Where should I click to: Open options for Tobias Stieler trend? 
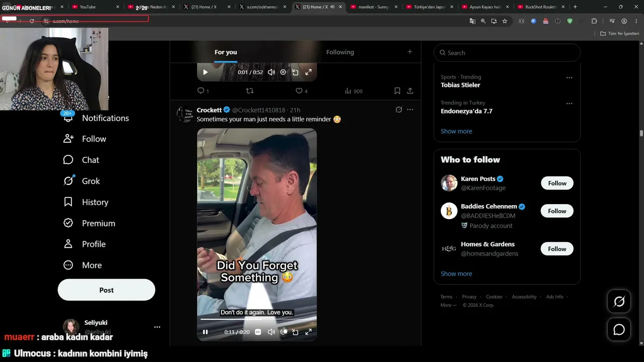pos(569,77)
